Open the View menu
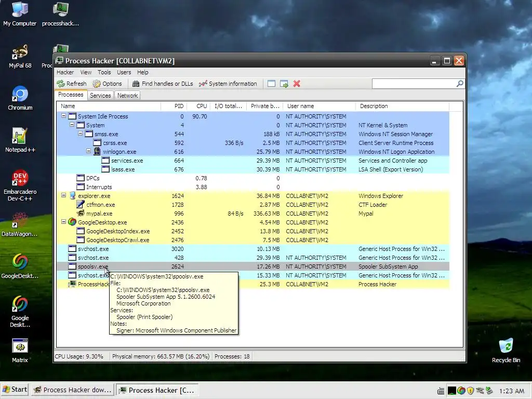This screenshot has height=399, width=532. click(86, 72)
